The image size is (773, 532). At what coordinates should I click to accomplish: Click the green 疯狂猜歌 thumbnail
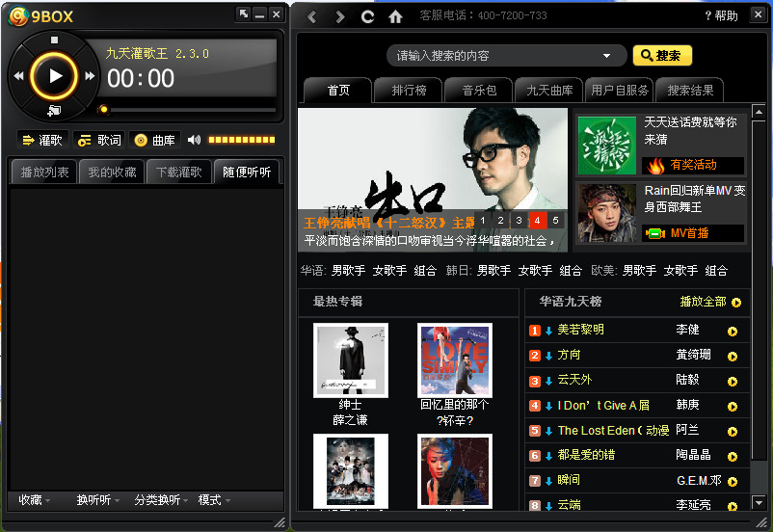tap(607, 146)
